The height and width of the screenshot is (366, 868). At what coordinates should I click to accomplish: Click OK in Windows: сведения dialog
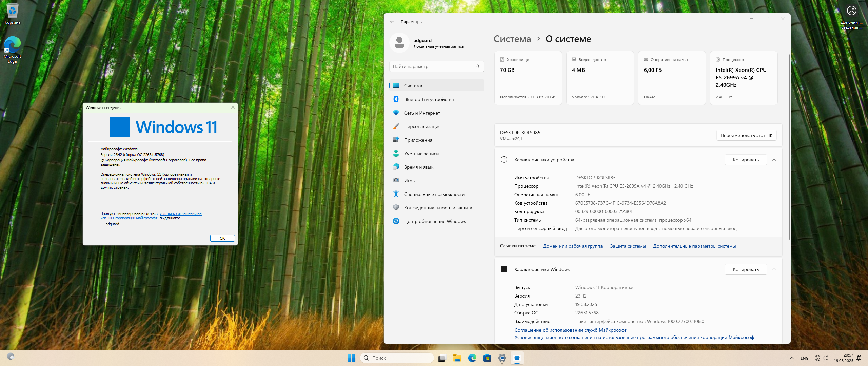coord(222,238)
